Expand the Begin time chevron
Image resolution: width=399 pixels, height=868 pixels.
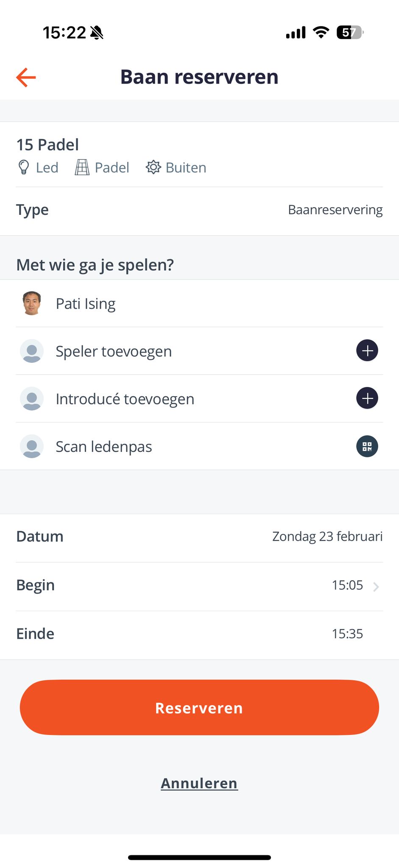[376, 587]
